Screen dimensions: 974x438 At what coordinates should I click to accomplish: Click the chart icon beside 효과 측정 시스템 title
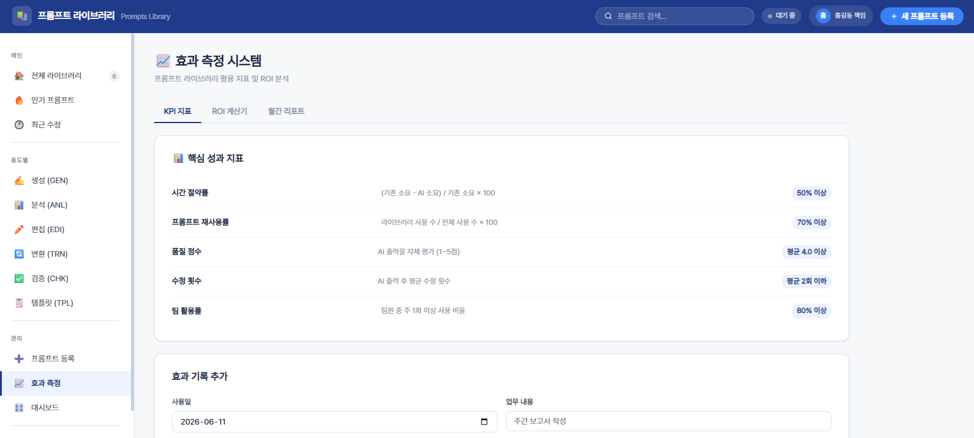(x=163, y=61)
